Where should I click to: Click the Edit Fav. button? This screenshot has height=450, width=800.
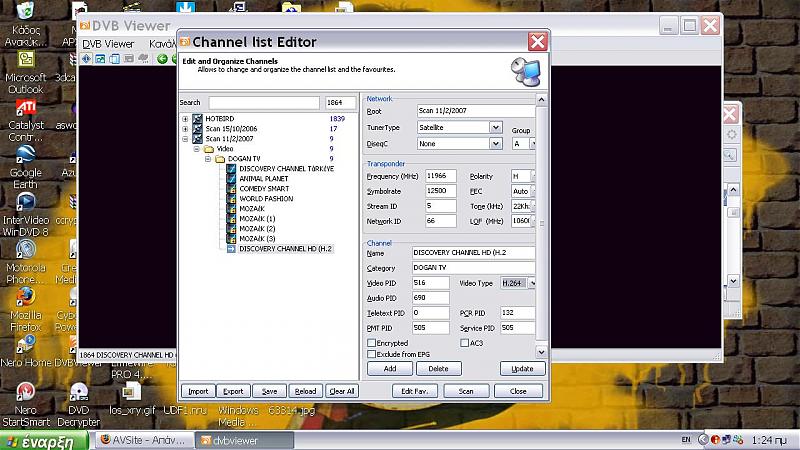click(414, 391)
